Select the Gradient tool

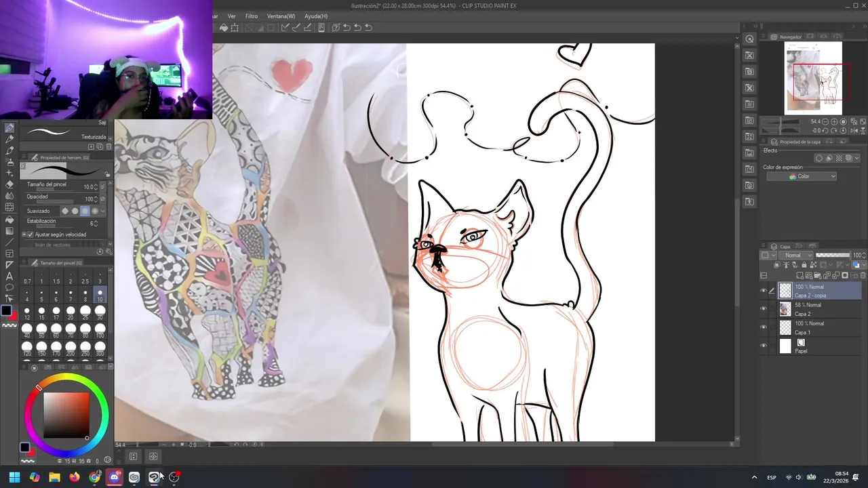9,230
